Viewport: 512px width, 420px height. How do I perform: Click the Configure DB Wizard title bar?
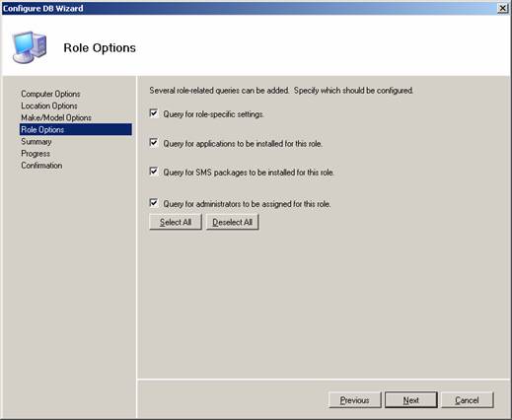click(250, 8)
